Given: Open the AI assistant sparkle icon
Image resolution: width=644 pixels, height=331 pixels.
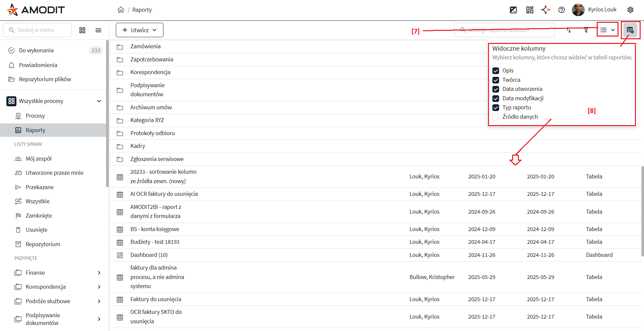Looking at the screenshot, I should tap(546, 10).
